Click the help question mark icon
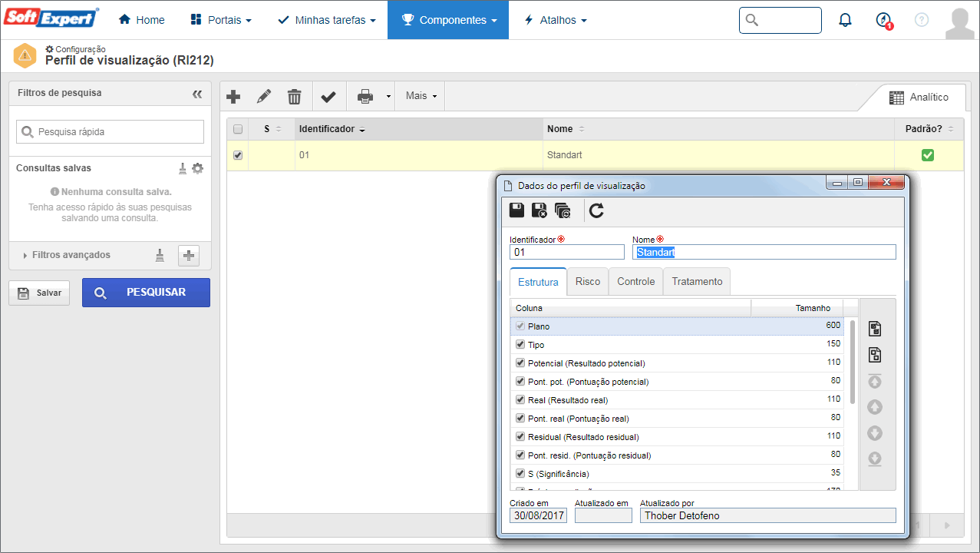This screenshot has width=980, height=553. click(x=922, y=20)
